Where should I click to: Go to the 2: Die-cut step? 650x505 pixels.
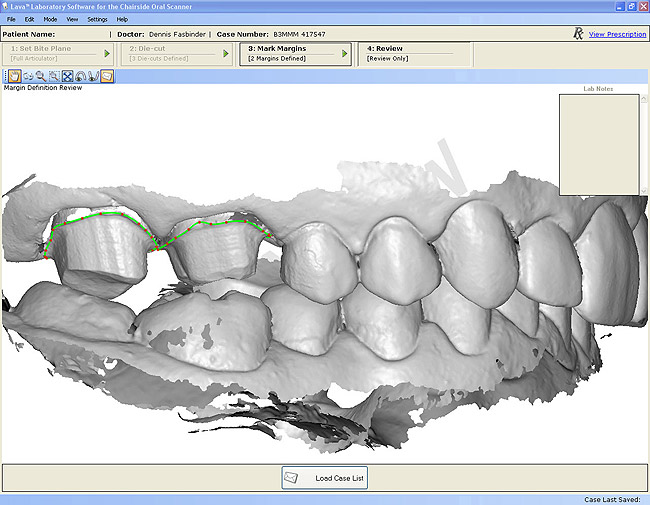165,53
